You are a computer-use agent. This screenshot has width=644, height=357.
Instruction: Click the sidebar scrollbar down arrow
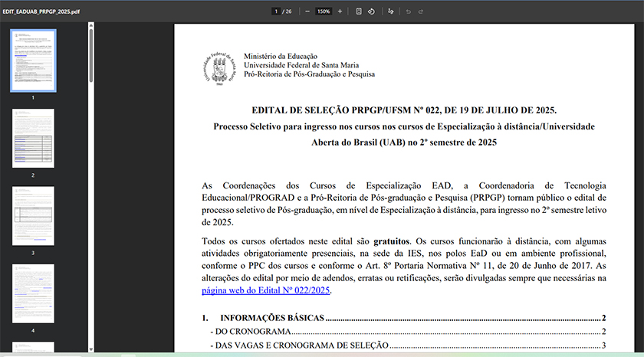(x=90, y=349)
